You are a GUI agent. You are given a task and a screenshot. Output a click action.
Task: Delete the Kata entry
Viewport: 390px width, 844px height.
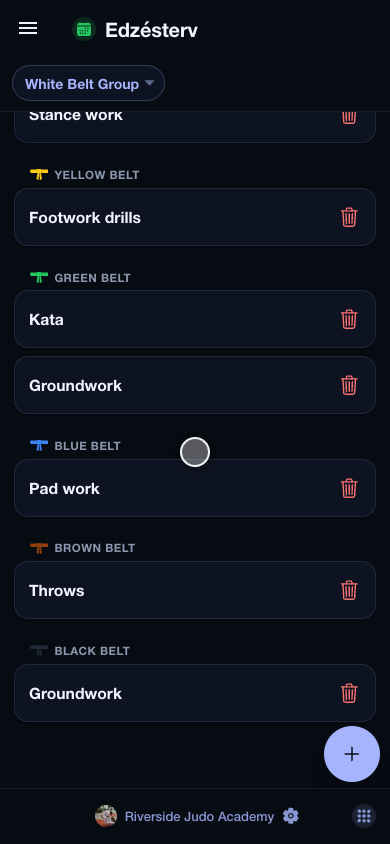tap(349, 319)
